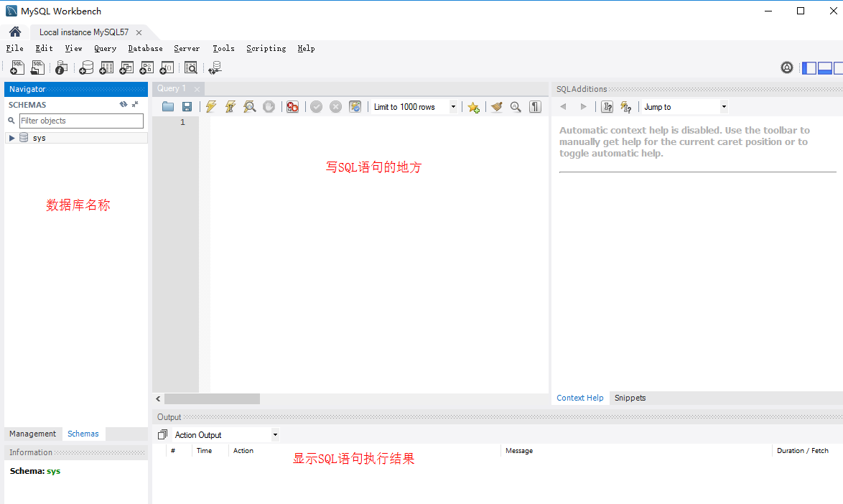The image size is (843, 504).
Task: Click editor horizontal scrollbar thumb
Action: point(213,398)
